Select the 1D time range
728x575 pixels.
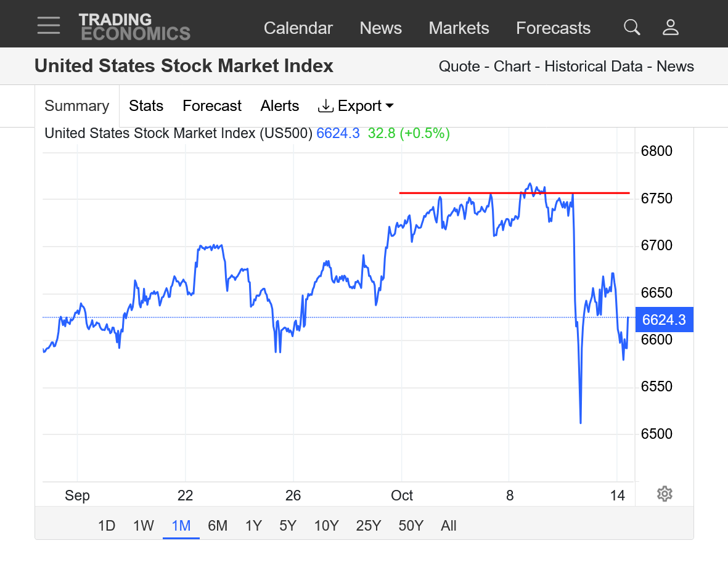click(107, 526)
